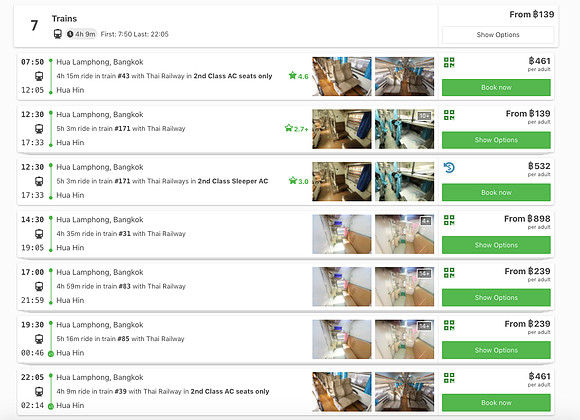The width and height of the screenshot is (580, 420).
Task: Click the clock duration badge 4h 9m
Action: tap(81, 34)
